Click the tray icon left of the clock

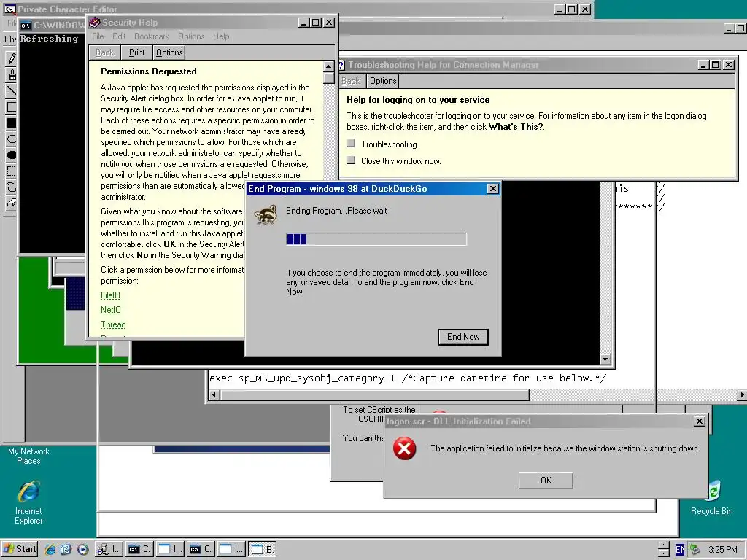[695, 550]
